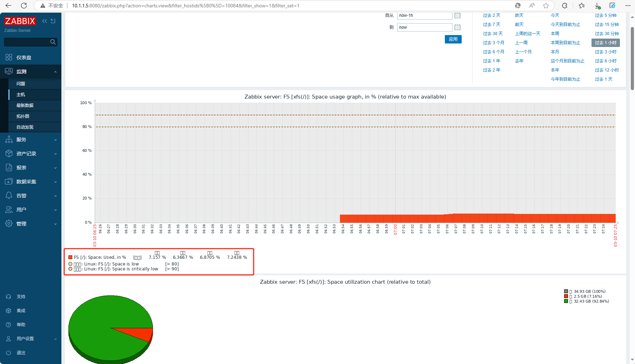Click the Internet Explorer mode icon
Screen dimensions: 635x364
613,6
